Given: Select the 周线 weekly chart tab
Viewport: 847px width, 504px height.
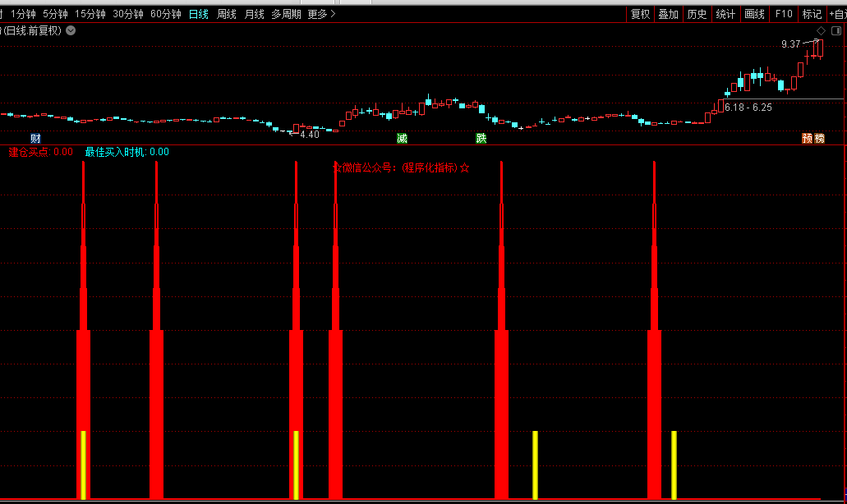Looking at the screenshot, I should [227, 14].
